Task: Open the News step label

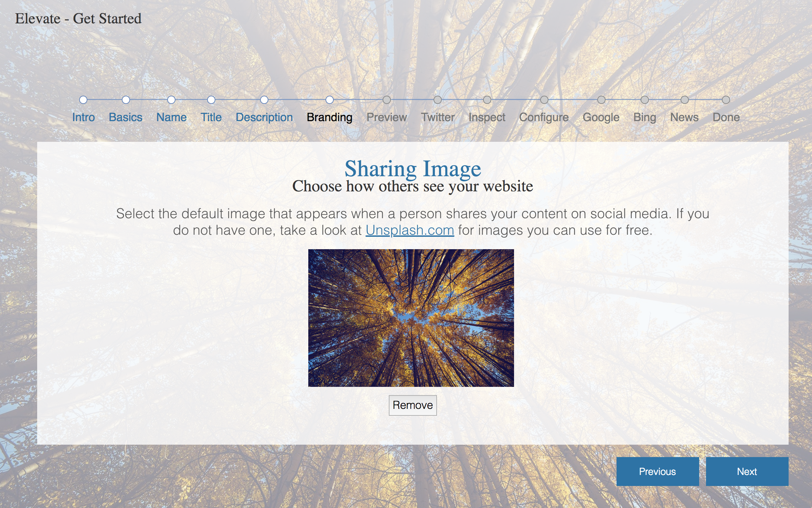Action: [684, 117]
